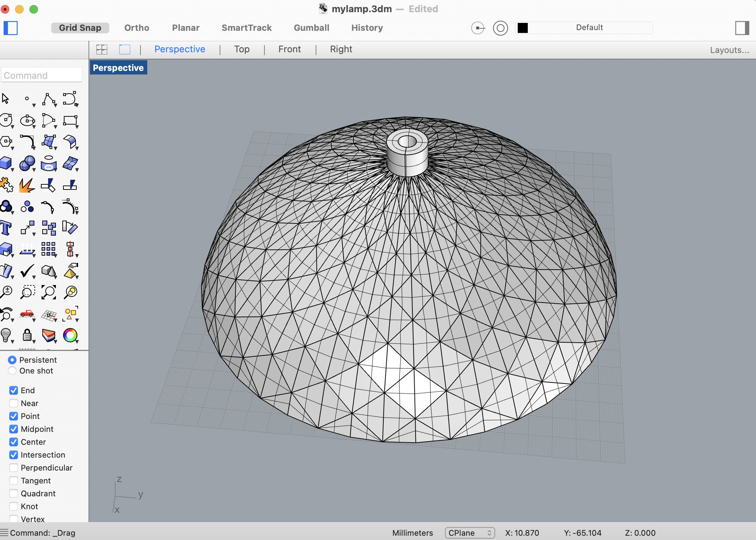Viewport: 756px width, 540px height.
Task: Enable the Quadrant object snap
Action: [14, 493]
